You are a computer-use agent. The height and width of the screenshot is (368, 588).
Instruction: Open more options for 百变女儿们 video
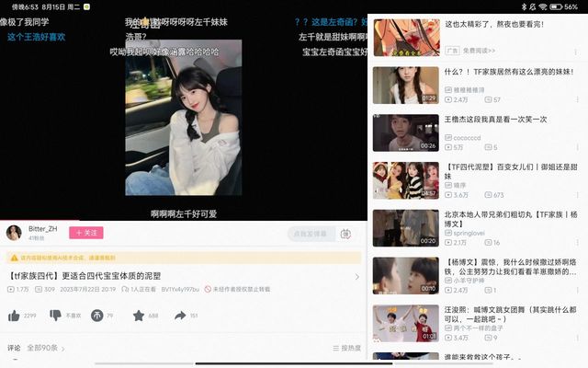(578, 195)
